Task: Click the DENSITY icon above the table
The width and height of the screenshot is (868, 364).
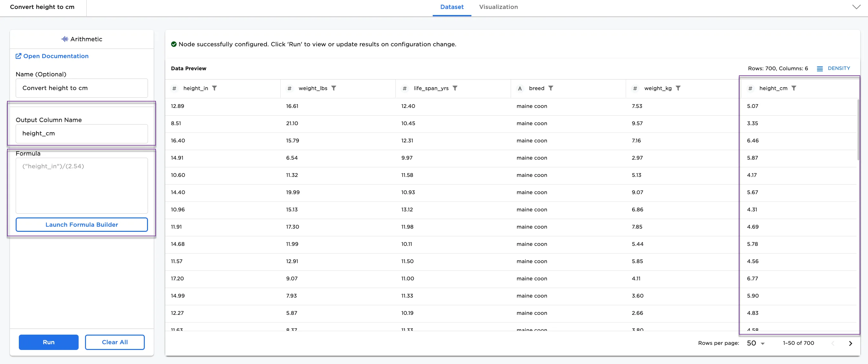Action: pyautogui.click(x=820, y=68)
